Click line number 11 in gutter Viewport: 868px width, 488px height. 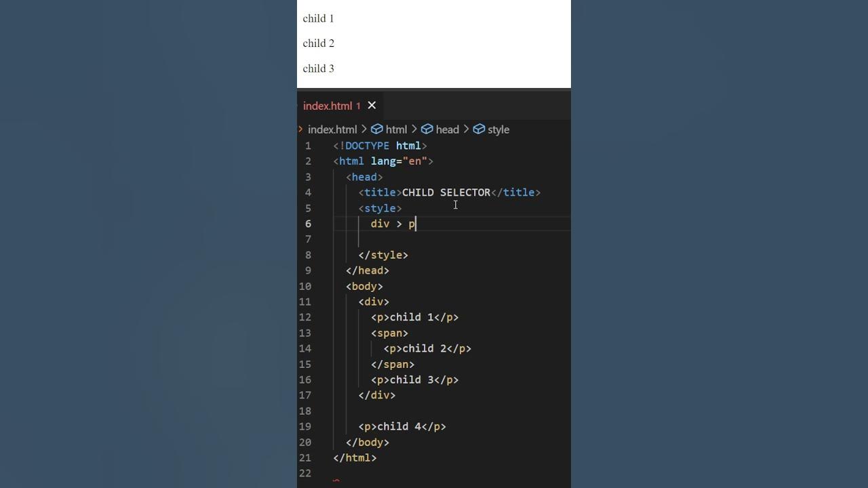click(x=305, y=302)
